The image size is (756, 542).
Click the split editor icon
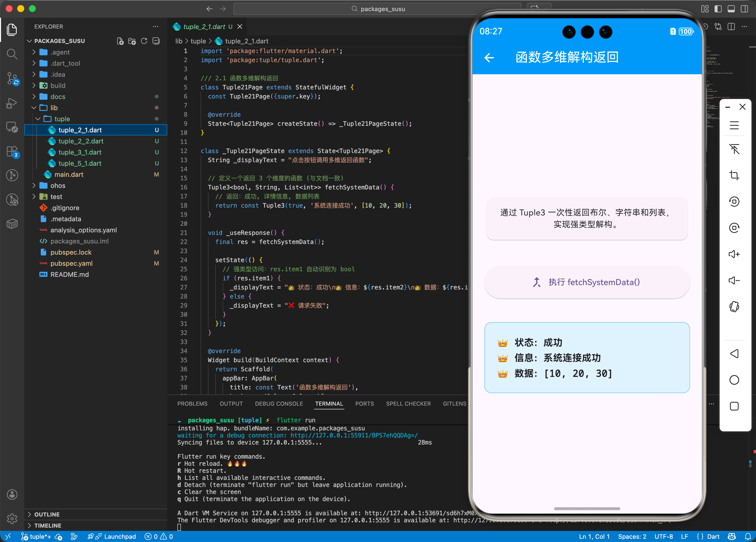731,27
